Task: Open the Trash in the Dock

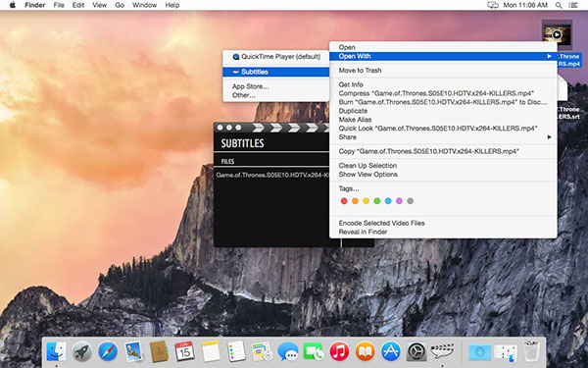Action: click(531, 351)
